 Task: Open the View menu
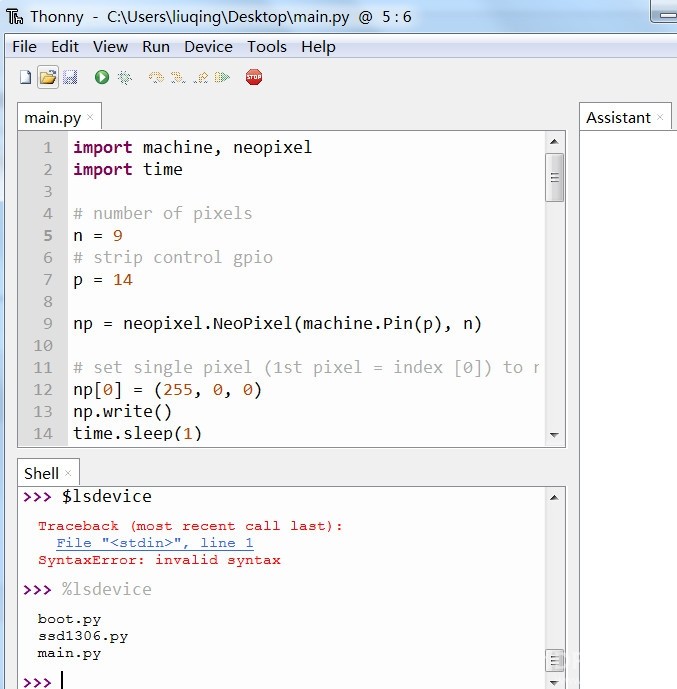[110, 47]
